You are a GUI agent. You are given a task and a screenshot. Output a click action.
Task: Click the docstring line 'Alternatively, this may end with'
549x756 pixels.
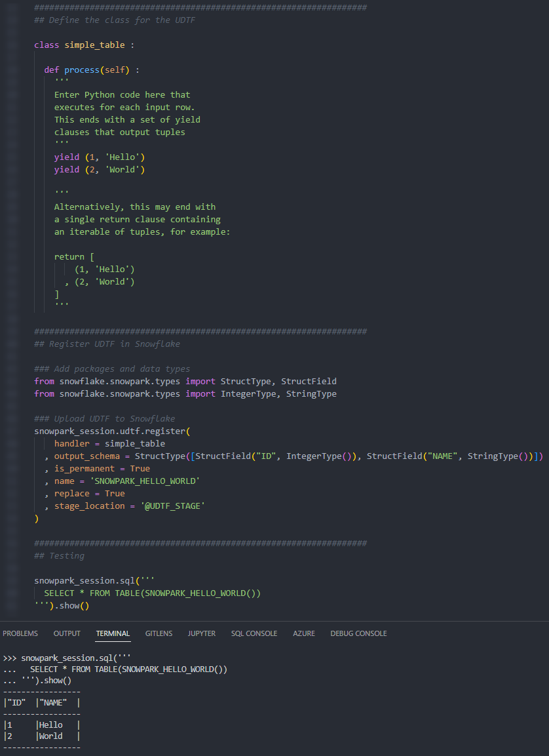tap(135, 207)
